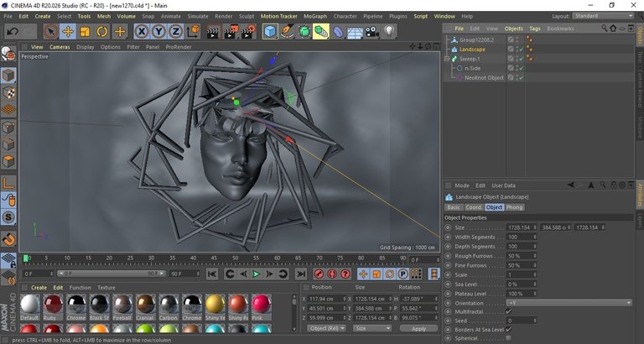Open material manager Texture menu

click(106, 288)
